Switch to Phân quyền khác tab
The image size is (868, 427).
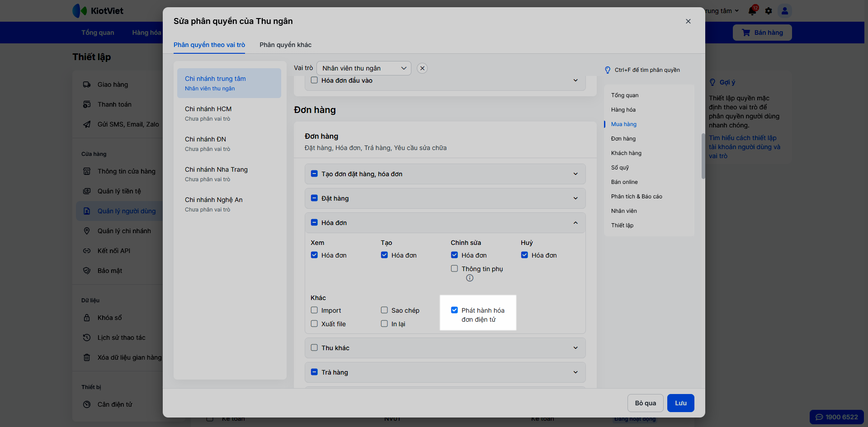point(285,45)
